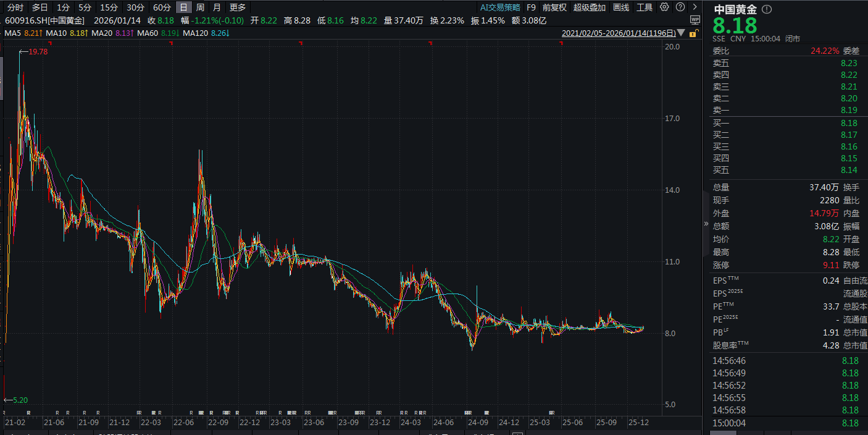Open the 画线 drawing tools

[x=621, y=7]
